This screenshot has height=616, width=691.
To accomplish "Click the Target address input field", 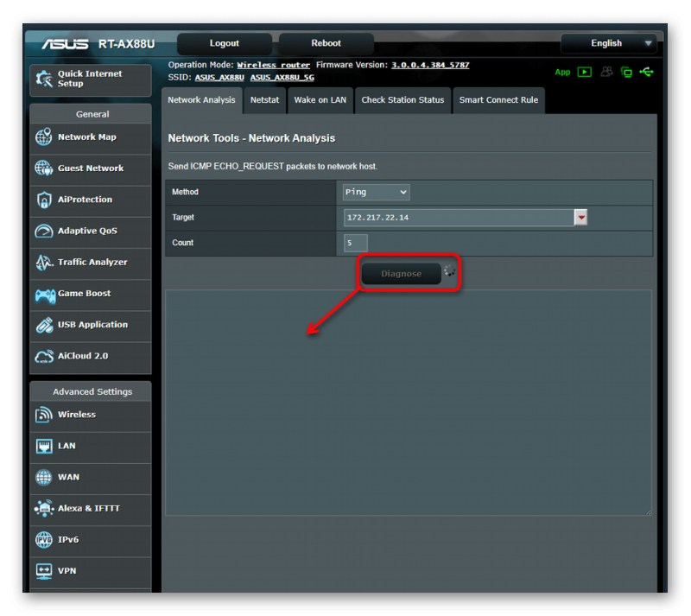I will 459,218.
